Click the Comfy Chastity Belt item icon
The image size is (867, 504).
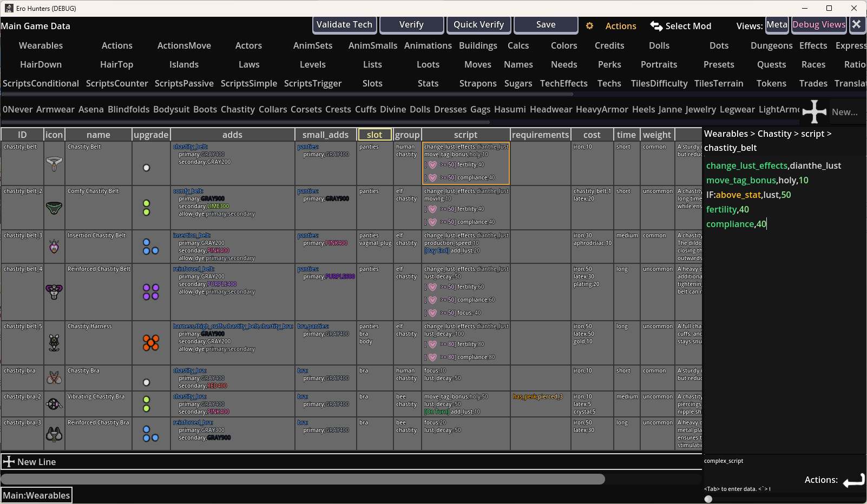point(54,208)
